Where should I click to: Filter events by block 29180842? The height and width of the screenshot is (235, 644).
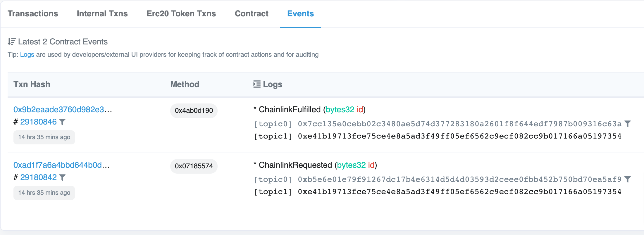click(x=62, y=177)
